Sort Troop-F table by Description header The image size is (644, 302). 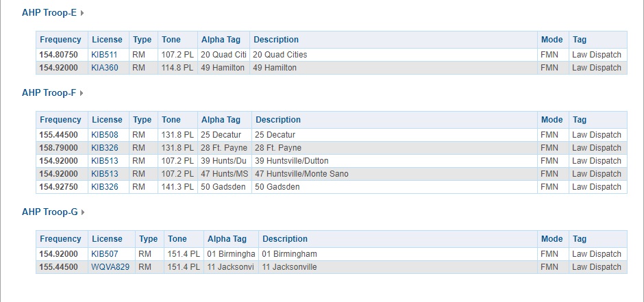pos(278,120)
